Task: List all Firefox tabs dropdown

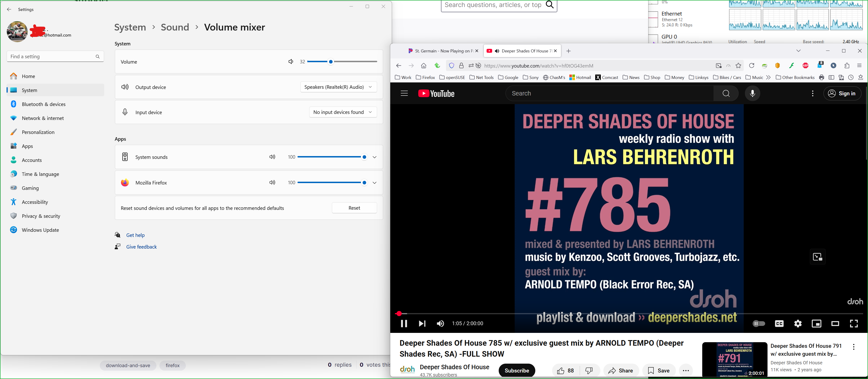Action: click(x=798, y=51)
